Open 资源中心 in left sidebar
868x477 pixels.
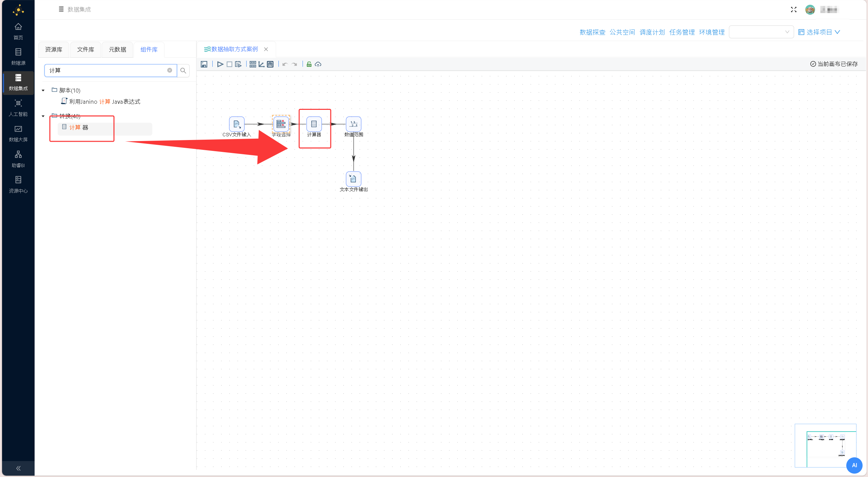[x=18, y=185]
